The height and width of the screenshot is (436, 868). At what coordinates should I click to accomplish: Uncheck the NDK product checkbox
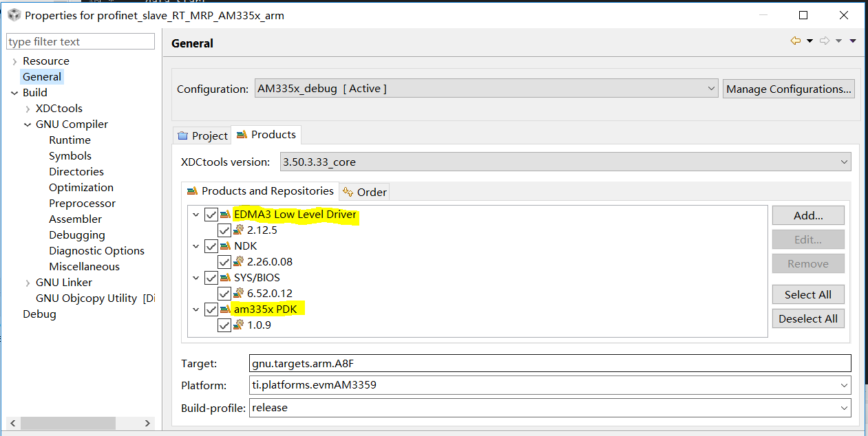[x=211, y=246]
